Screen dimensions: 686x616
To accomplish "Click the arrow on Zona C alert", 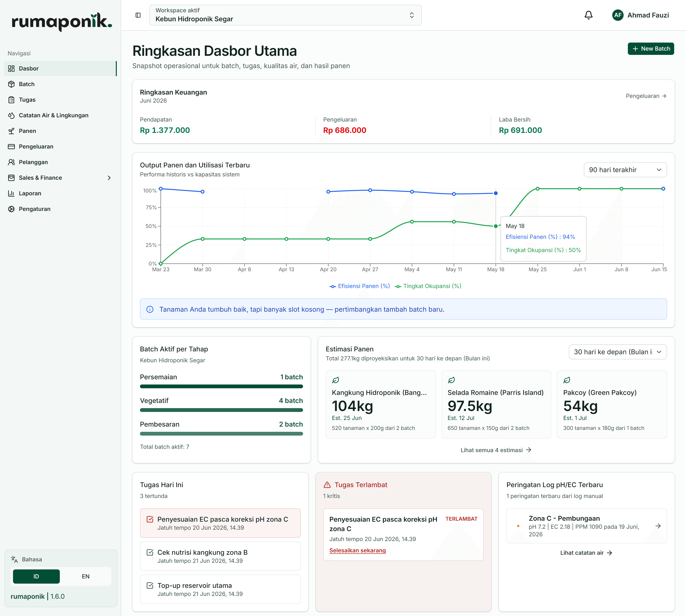I will [x=658, y=526].
